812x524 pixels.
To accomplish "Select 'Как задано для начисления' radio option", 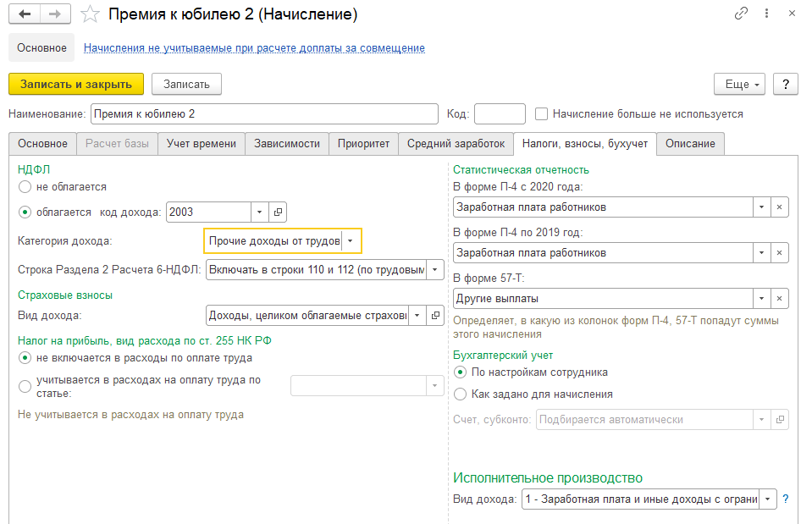I will [461, 394].
